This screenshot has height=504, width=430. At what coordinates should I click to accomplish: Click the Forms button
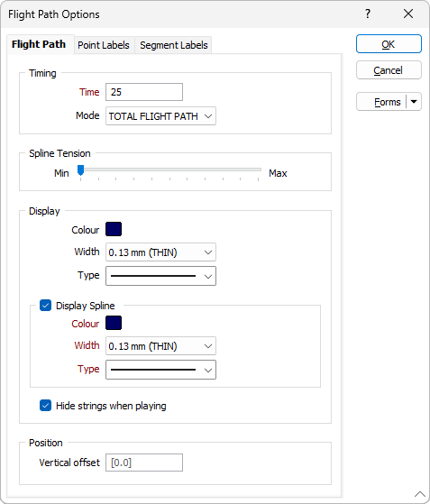(382, 102)
